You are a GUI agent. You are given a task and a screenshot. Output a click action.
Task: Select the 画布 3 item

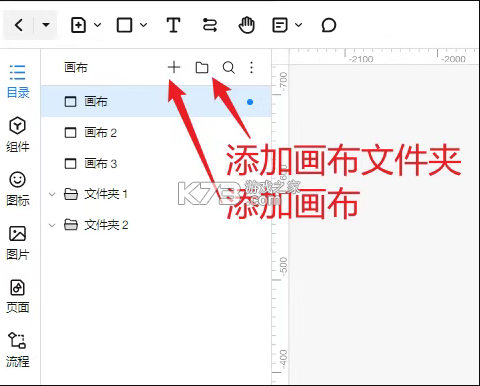tap(156, 164)
